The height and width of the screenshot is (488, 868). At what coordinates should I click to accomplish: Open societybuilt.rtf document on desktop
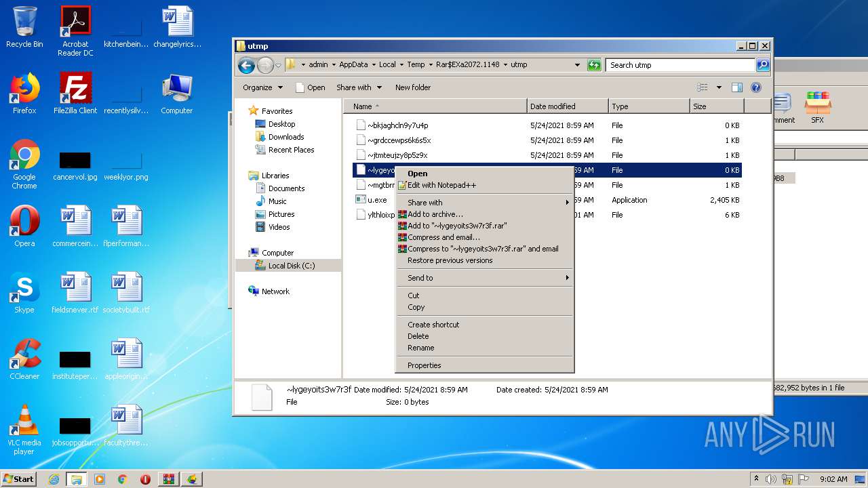click(126, 293)
